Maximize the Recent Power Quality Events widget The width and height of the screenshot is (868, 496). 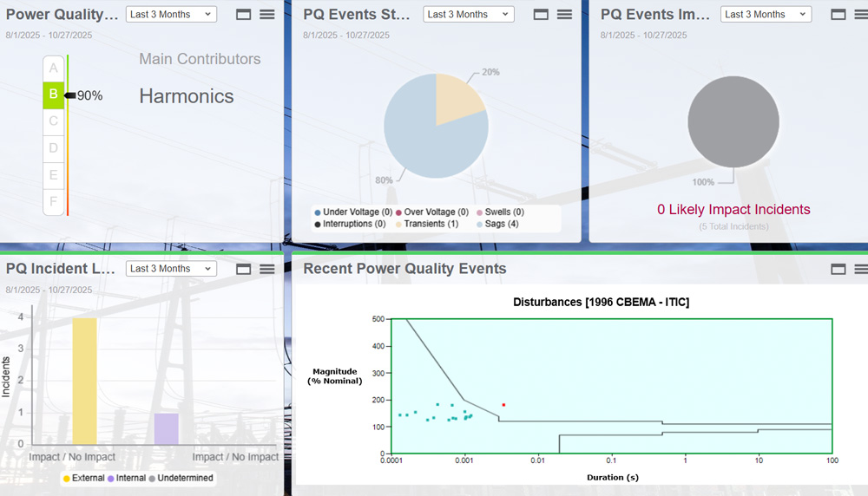[x=838, y=269]
